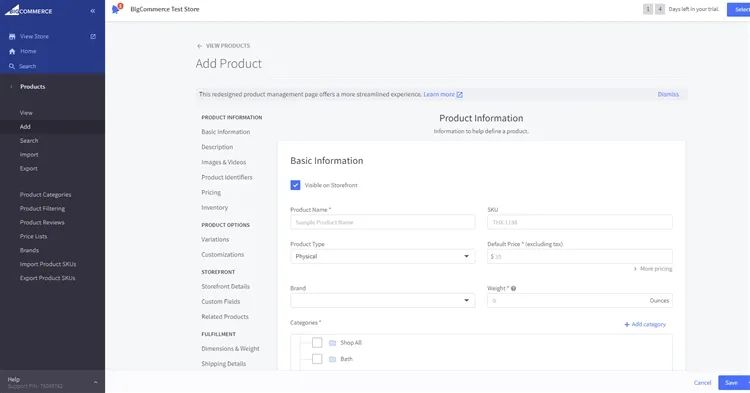Collapse the Products section chevron in sidebar
Screen dimensions: 750x393
click(11, 87)
